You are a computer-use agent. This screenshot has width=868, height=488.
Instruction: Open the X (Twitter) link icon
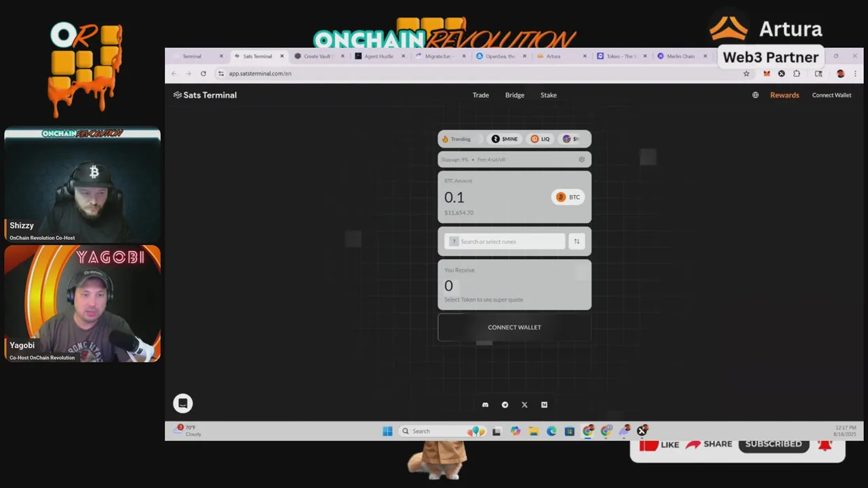coord(524,405)
